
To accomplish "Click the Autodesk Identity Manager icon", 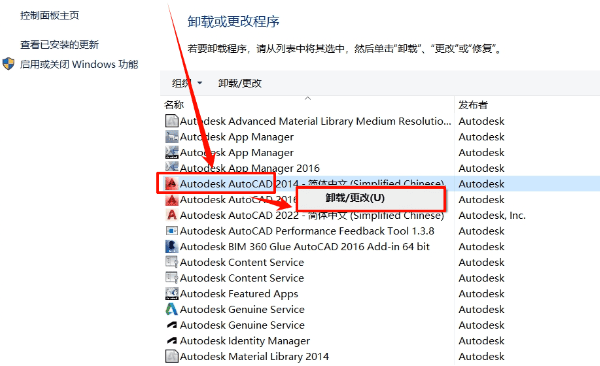I will point(171,341).
